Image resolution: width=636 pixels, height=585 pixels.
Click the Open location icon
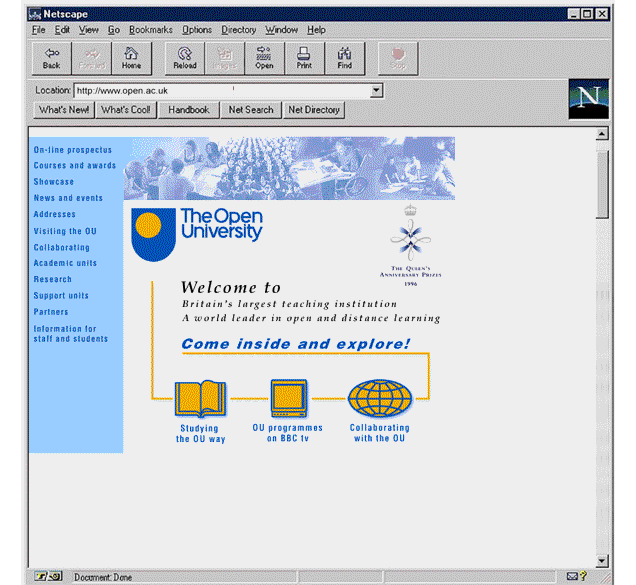[264, 59]
